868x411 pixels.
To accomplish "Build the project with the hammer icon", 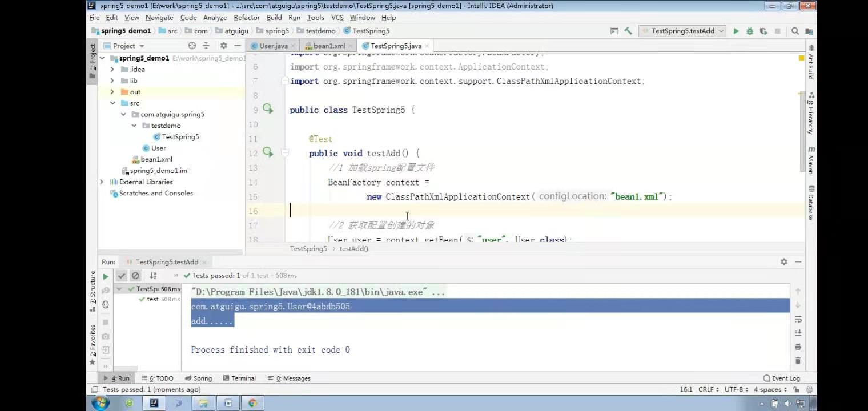I will coord(628,31).
